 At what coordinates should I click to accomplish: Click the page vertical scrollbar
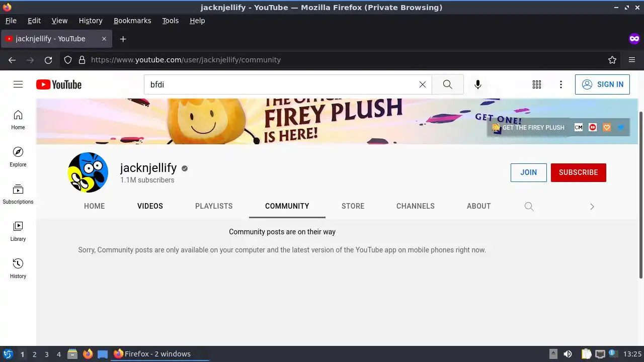click(x=641, y=194)
